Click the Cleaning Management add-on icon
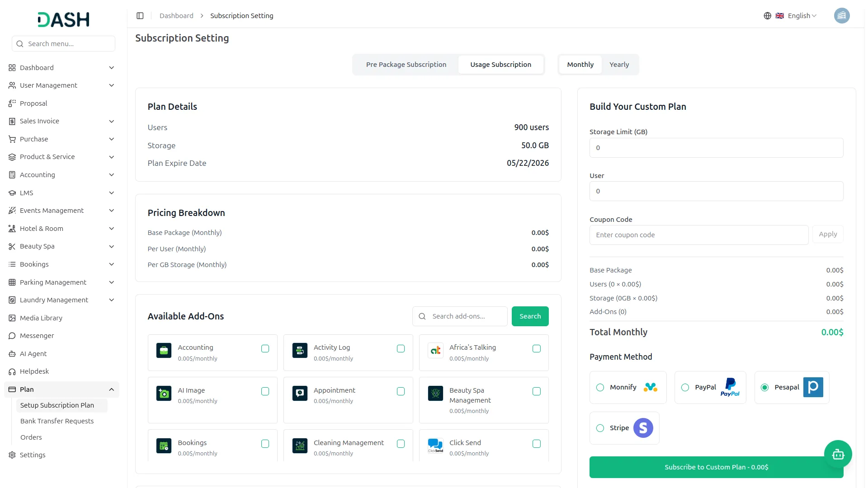Image resolution: width=868 pixels, height=488 pixels. click(x=300, y=446)
